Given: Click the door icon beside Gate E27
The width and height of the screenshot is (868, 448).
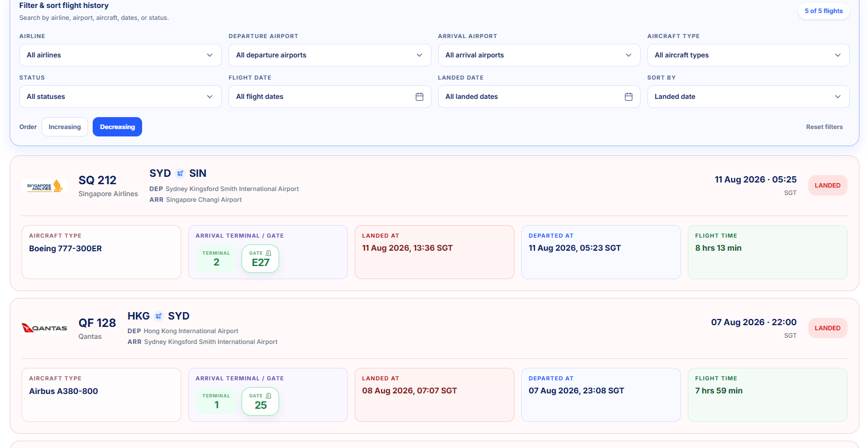Looking at the screenshot, I should pyautogui.click(x=268, y=253).
